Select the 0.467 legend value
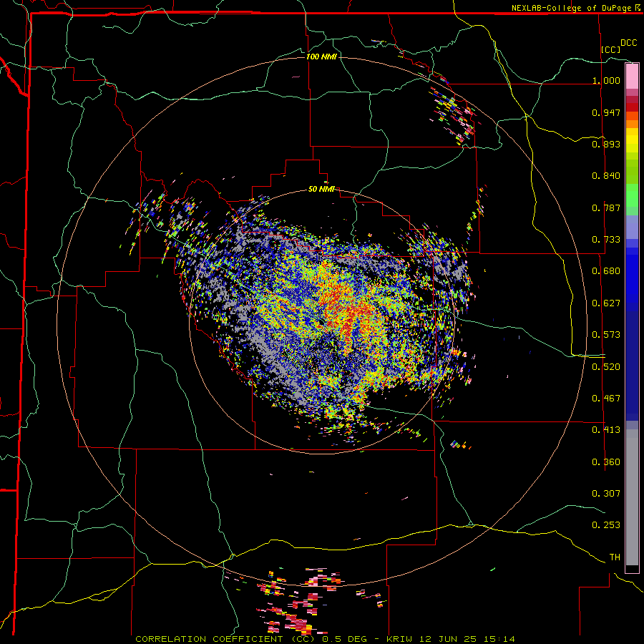Screen dimensions: 644x644 pos(606,399)
